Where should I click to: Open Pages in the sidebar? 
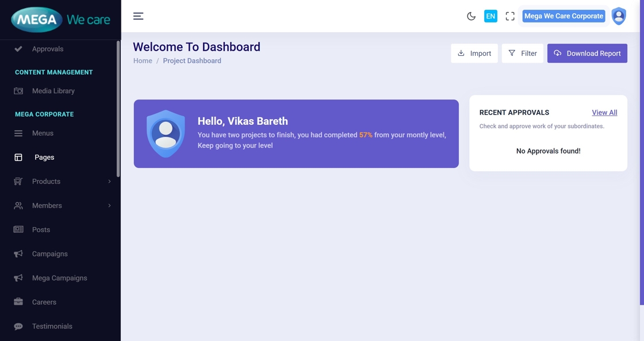pos(44,157)
